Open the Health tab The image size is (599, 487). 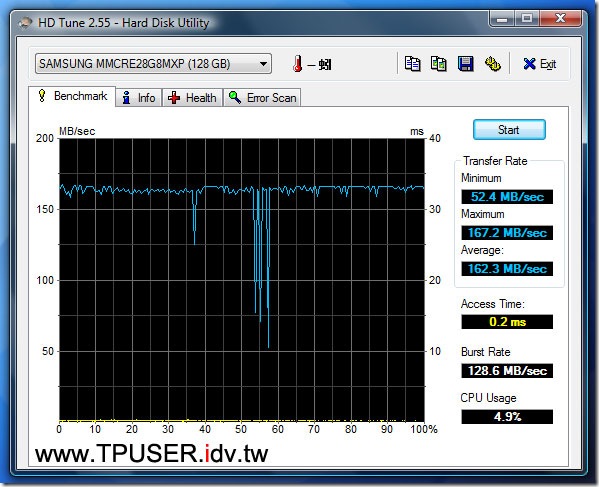pos(192,98)
